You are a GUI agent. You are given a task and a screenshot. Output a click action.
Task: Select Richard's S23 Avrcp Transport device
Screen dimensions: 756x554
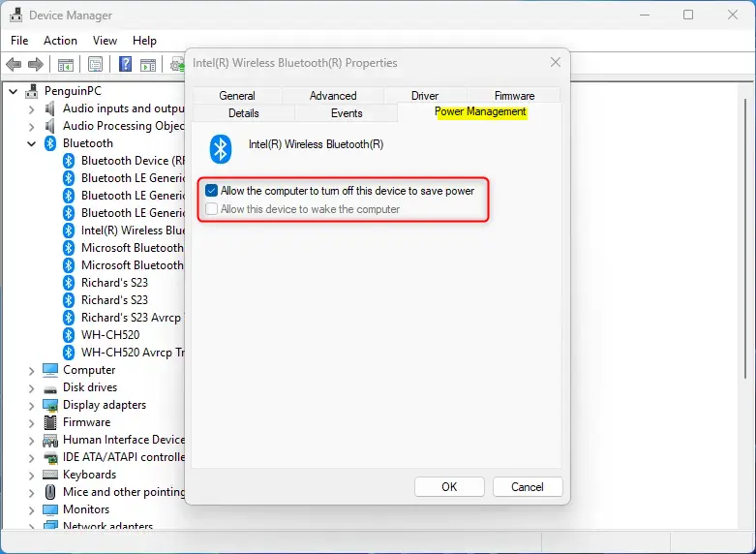click(x=131, y=318)
